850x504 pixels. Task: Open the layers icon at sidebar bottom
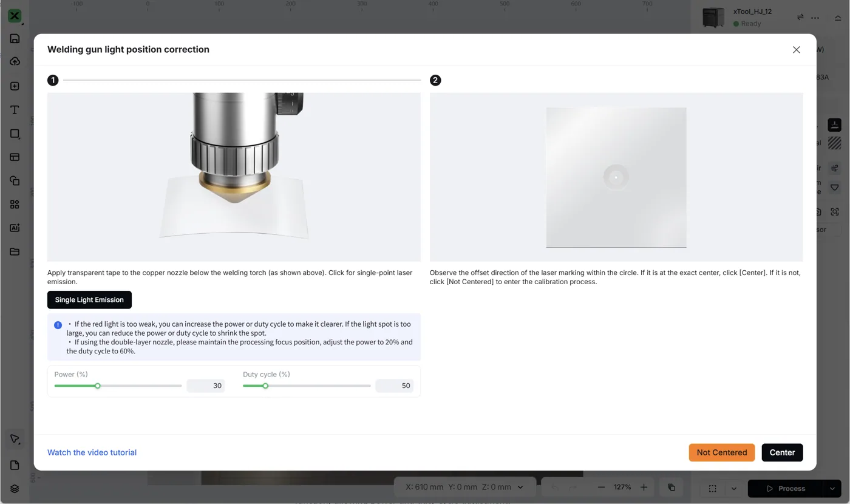[x=15, y=489]
